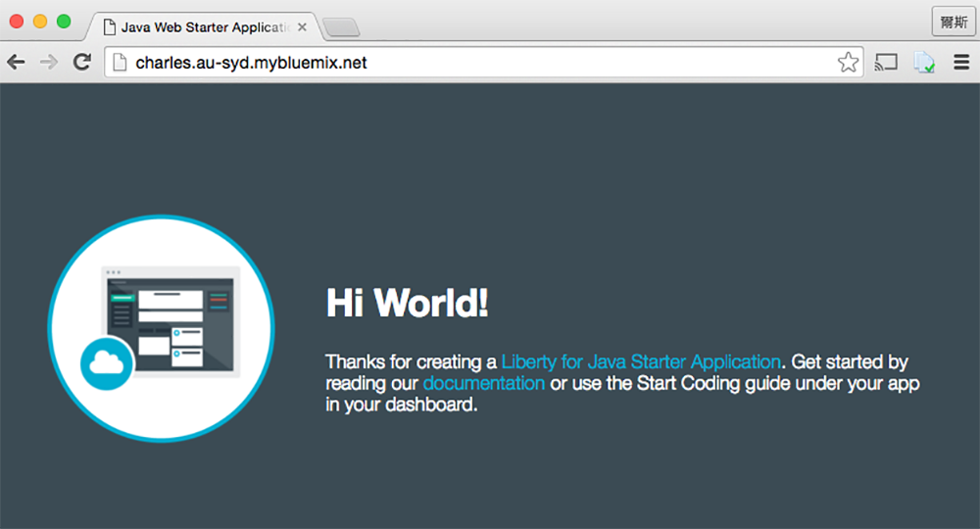Bookmark this page with the star icon
Image resolution: width=980 pixels, height=529 pixels.
coord(848,64)
